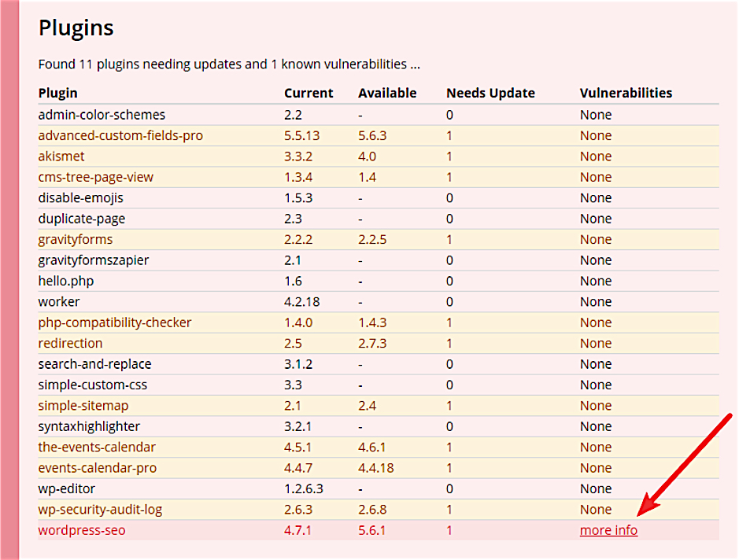Open the 'more info' link for wordpress-seo
Screen dimensions: 739x560
pyautogui.click(x=608, y=530)
